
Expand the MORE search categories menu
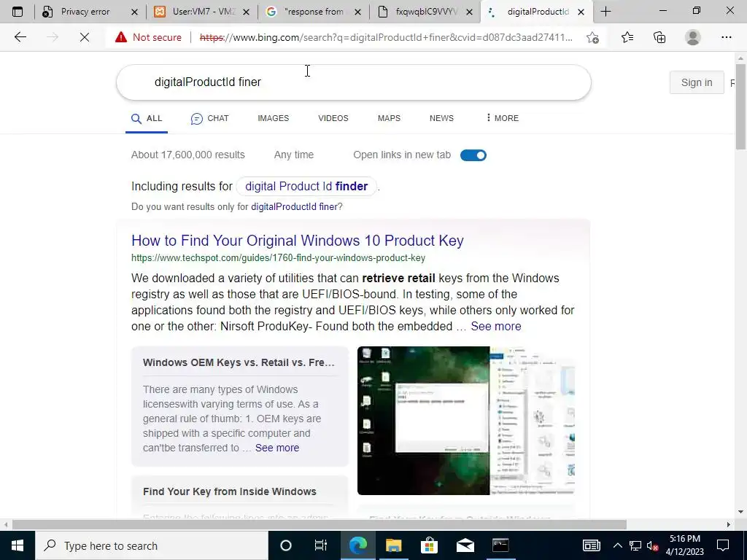click(503, 118)
